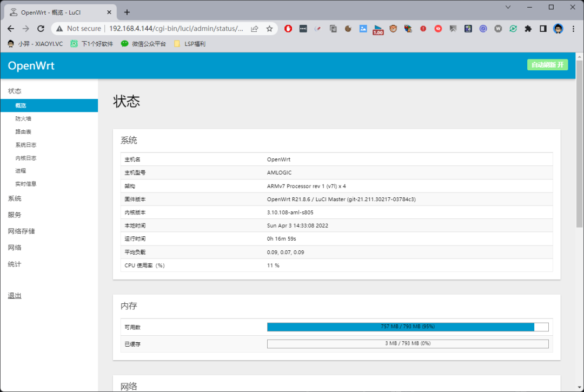The height and width of the screenshot is (392, 584).
Task: Select 路由表 in the sidebar
Action: point(23,132)
